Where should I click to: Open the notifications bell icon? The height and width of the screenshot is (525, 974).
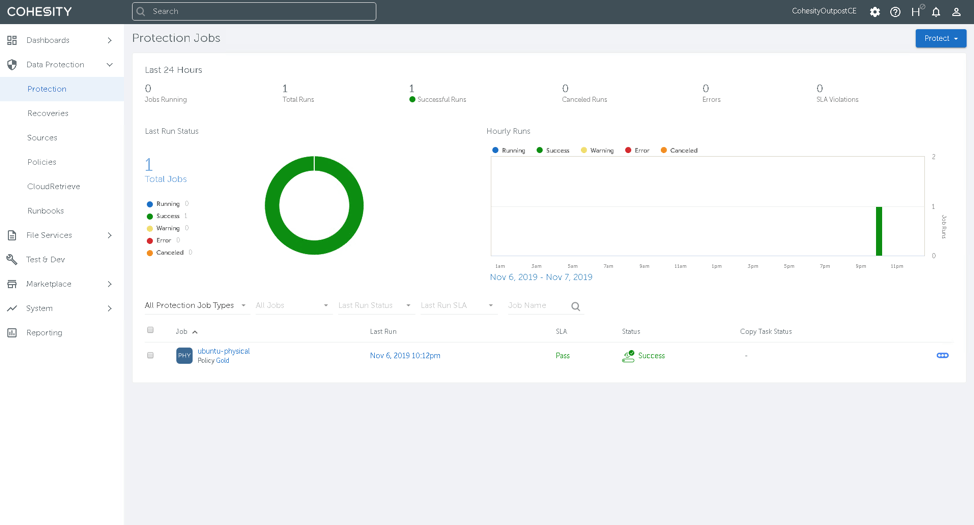(936, 12)
